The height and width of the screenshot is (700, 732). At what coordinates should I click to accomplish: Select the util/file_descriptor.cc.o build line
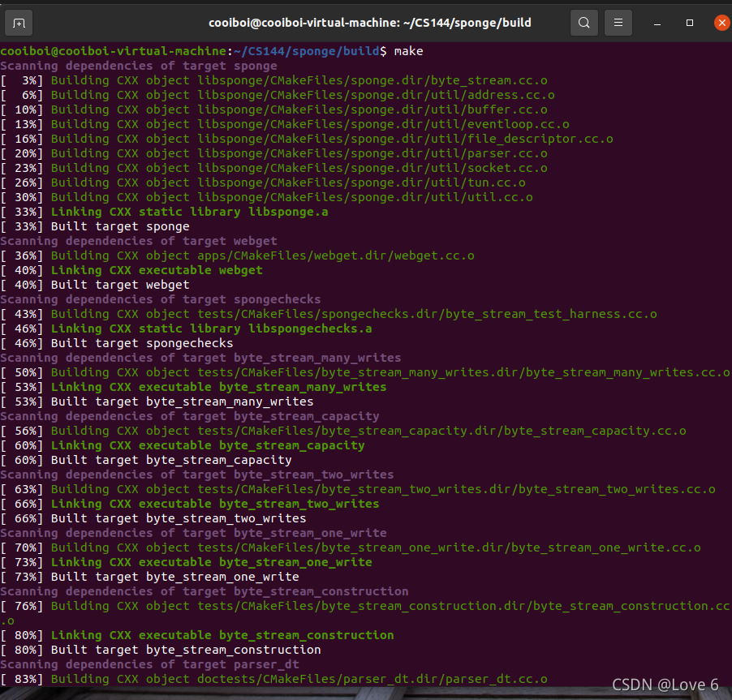tap(307, 139)
